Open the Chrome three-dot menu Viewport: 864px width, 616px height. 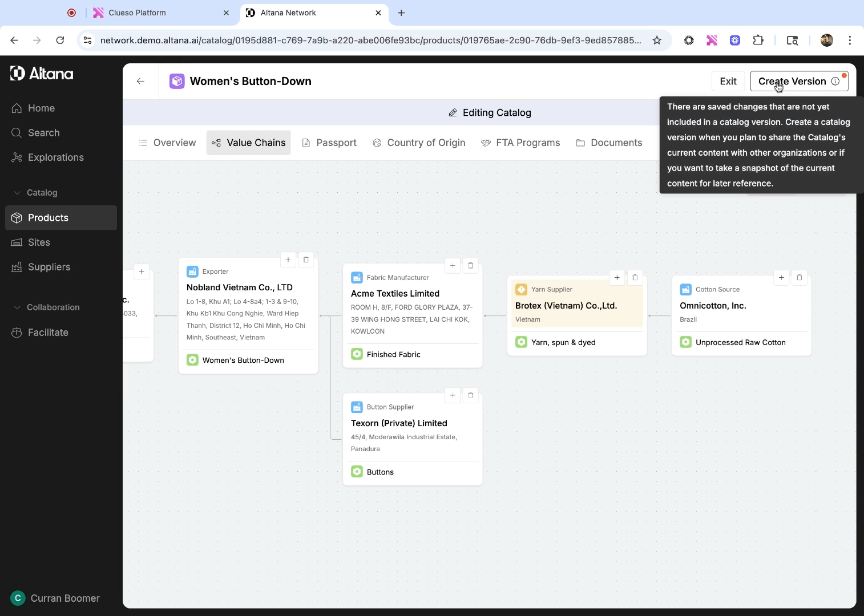850,40
